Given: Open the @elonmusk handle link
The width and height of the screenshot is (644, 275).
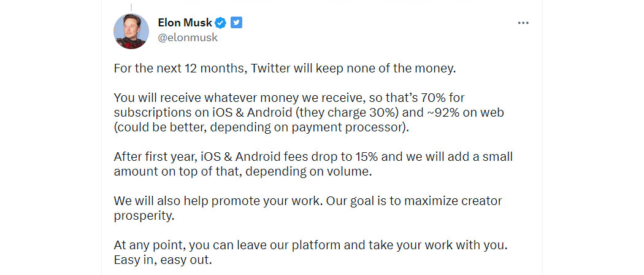Looking at the screenshot, I should tap(188, 38).
